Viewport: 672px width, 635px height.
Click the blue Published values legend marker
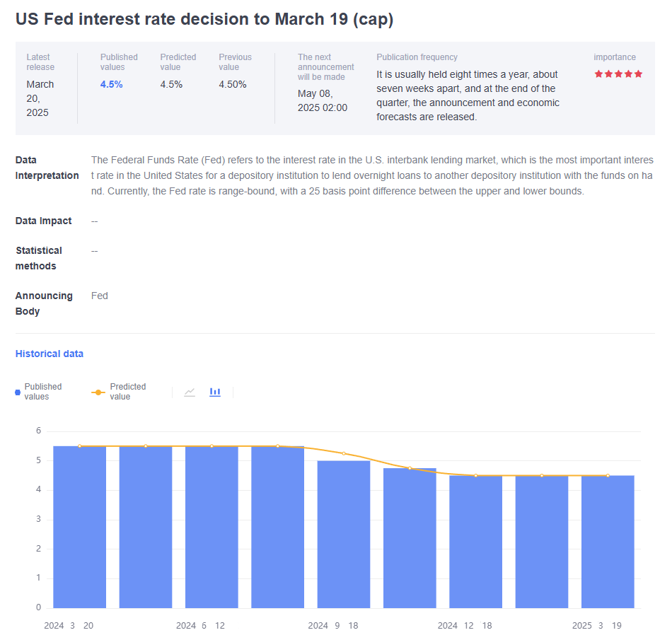pyautogui.click(x=18, y=392)
